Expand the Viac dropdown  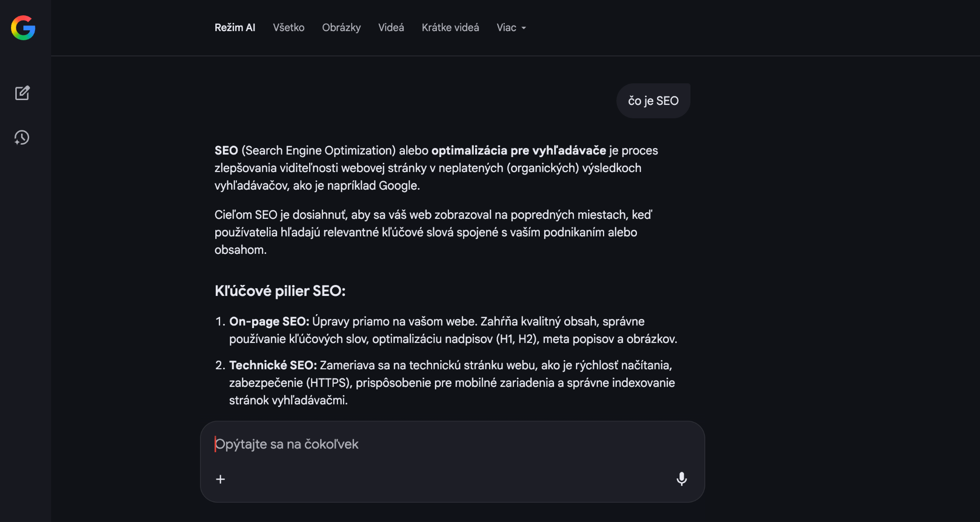click(x=511, y=28)
